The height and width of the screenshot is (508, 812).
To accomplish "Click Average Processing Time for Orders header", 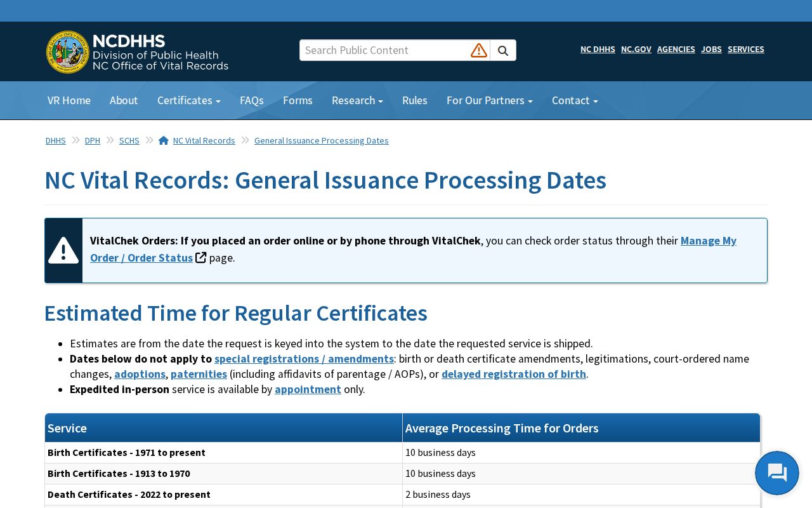I will click(581, 428).
